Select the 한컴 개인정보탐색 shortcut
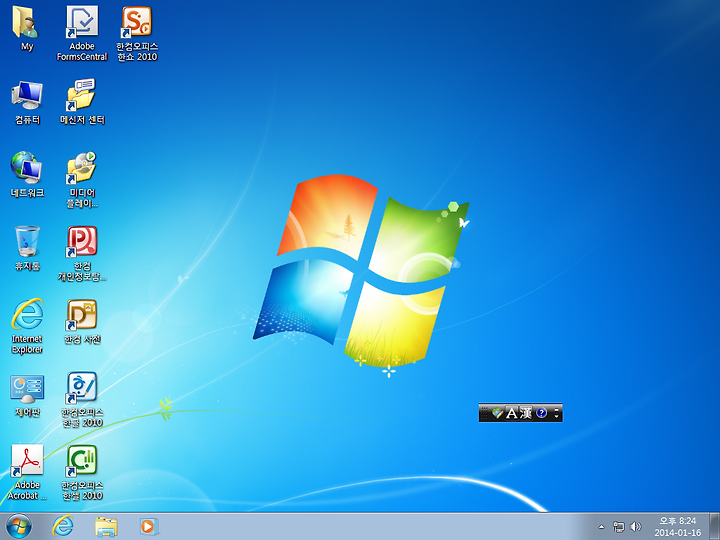 click(x=82, y=253)
